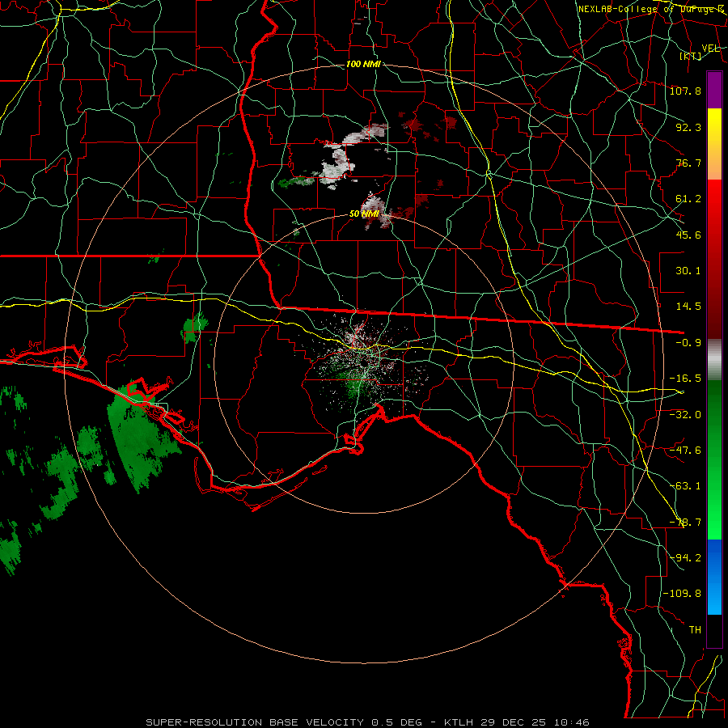Click the -0.9 value on velocity scale
The height and width of the screenshot is (728, 728).
click(x=688, y=343)
